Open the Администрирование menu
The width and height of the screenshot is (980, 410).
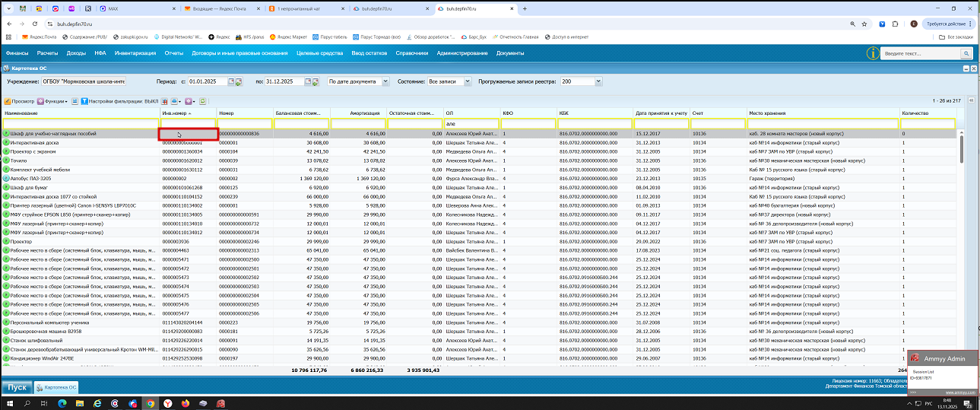click(462, 53)
